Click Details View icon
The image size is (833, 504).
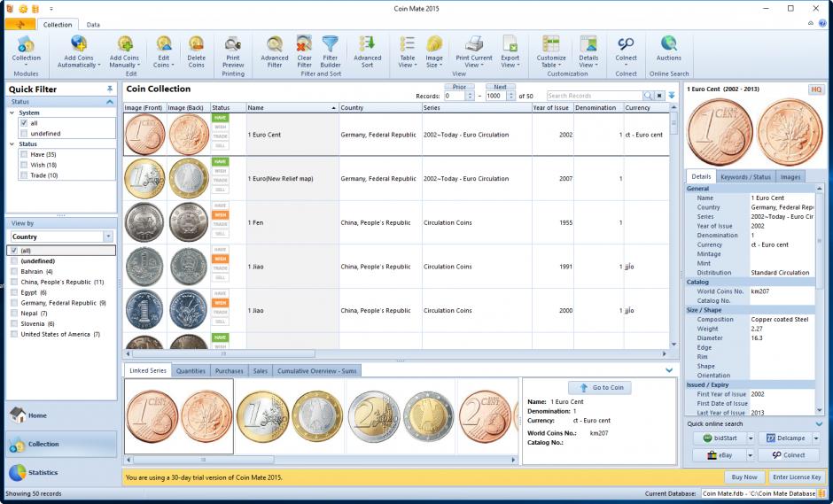588,44
